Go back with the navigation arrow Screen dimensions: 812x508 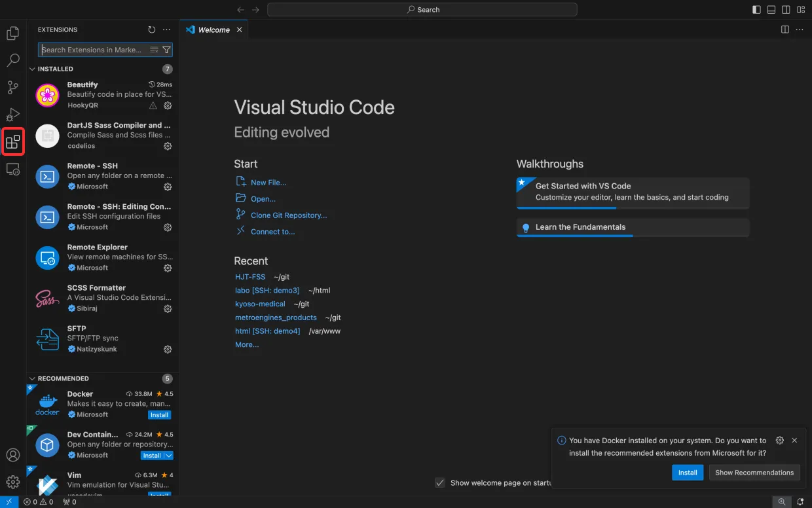point(240,10)
